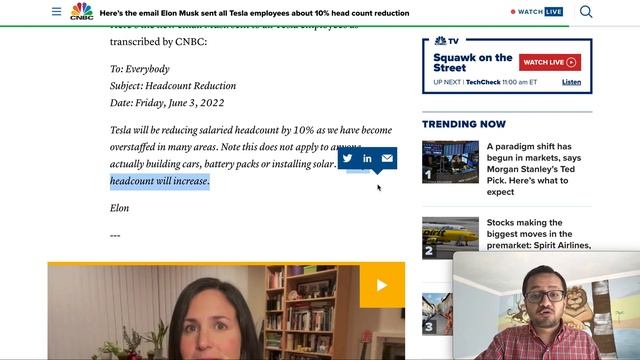This screenshot has height=360, width=640.
Task: Click 'TechCheck' up next text
Action: click(x=483, y=82)
